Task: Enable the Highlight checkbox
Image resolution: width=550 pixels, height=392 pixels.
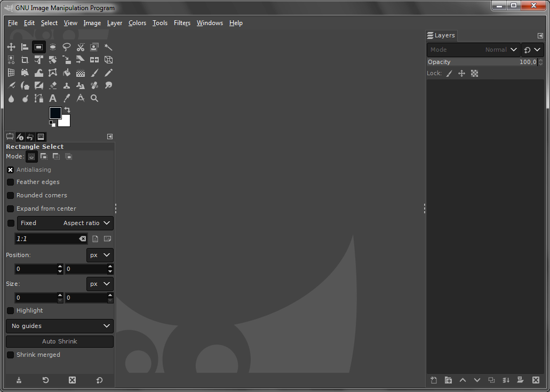Action: (11, 310)
